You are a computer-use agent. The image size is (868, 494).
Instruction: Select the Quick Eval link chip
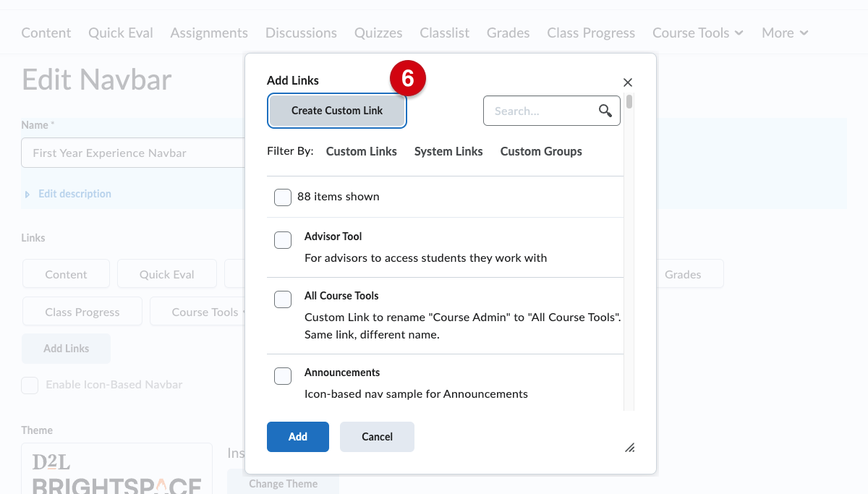(x=167, y=274)
